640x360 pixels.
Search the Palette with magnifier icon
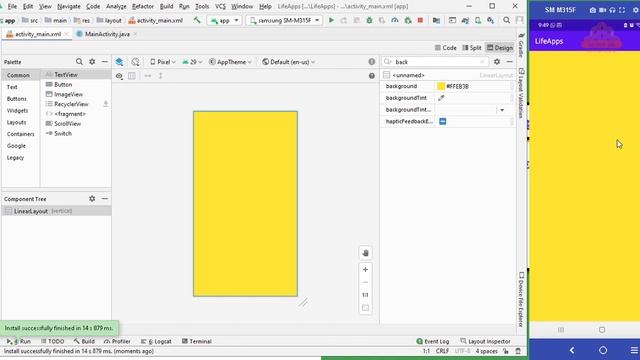79,62
